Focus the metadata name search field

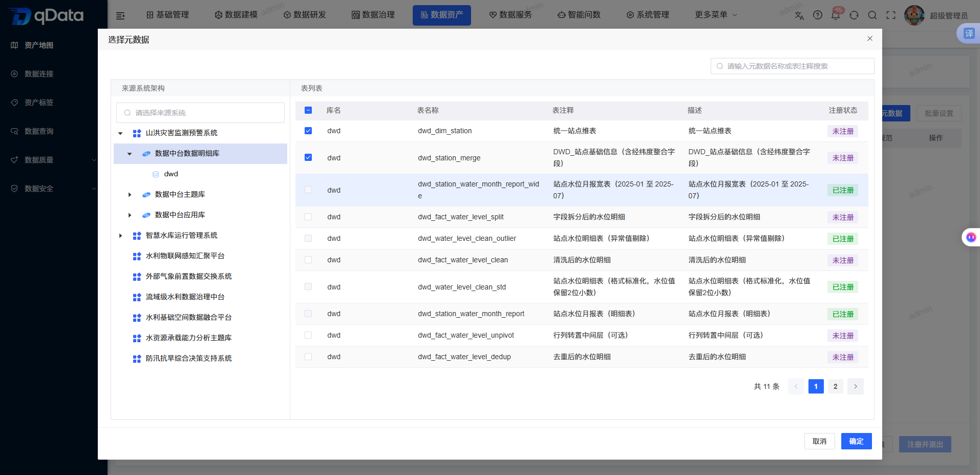792,66
